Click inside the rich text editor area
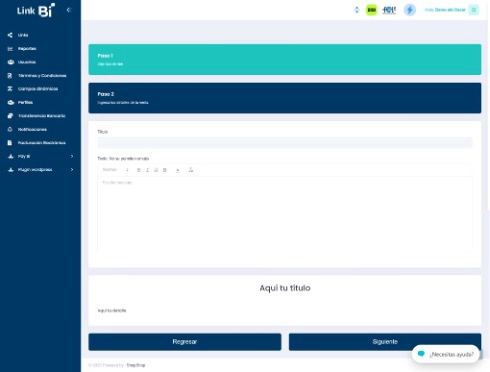490x372 pixels. [285, 215]
